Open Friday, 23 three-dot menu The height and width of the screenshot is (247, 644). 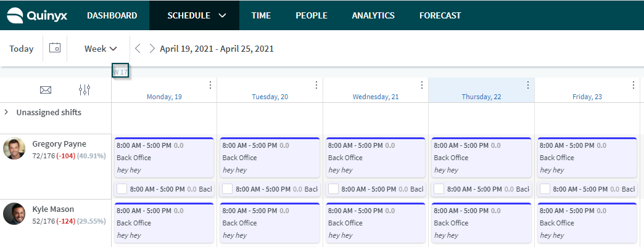point(634,85)
